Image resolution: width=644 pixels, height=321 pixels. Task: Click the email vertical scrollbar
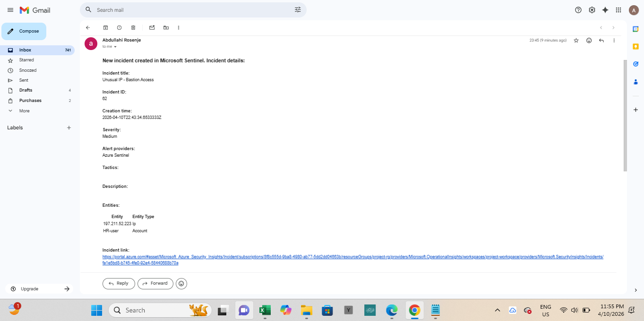click(626, 116)
